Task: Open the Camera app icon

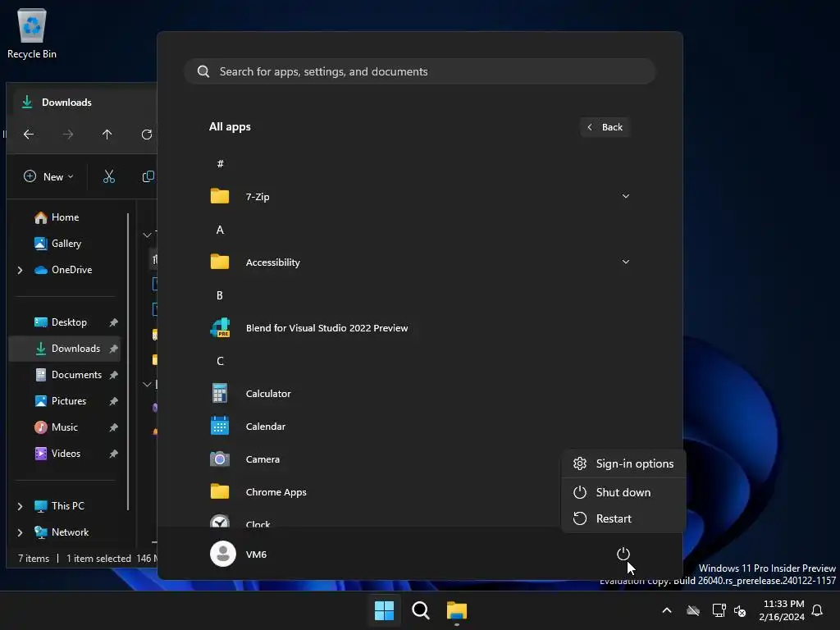Action: [220, 459]
